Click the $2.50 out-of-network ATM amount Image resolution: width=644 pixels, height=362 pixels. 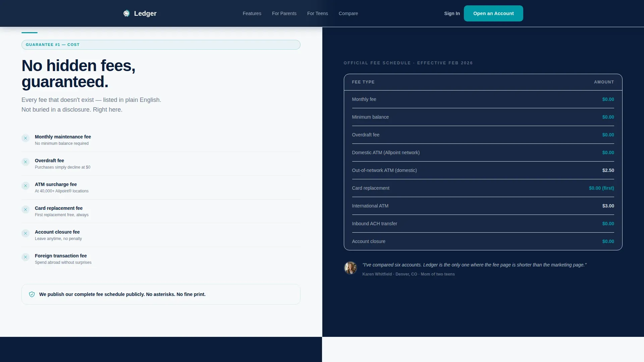(x=608, y=170)
